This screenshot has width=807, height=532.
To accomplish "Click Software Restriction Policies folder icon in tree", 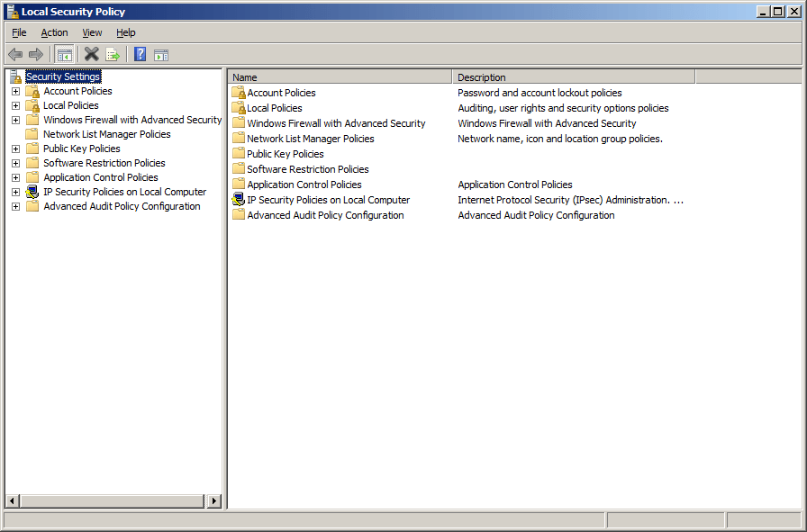I will click(32, 163).
